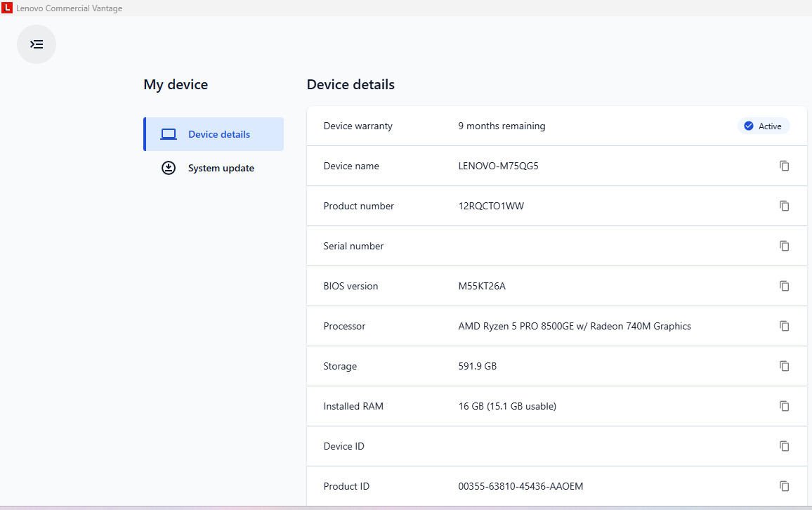Click the laptop icon beside Device details
The width and height of the screenshot is (812, 510).
coord(169,134)
